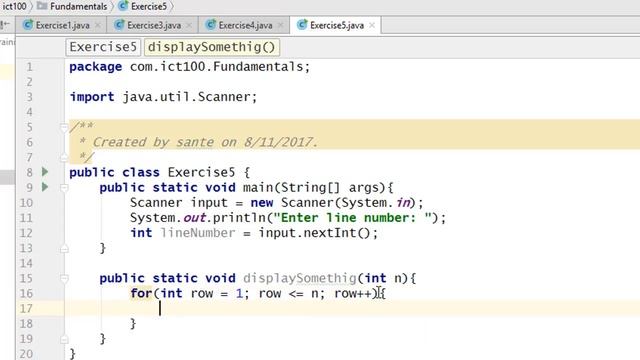Image resolution: width=640 pixels, height=360 pixels.
Task: Close the Exercise1.java tab
Action: click(x=98, y=25)
